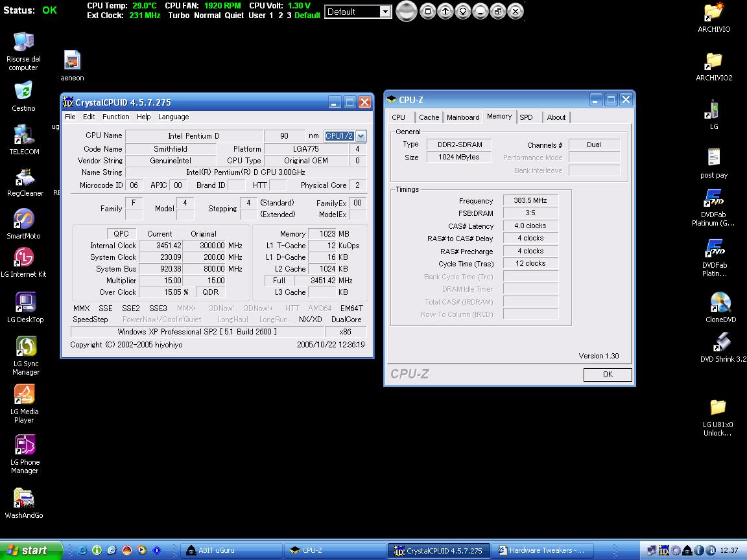Click the Full button in CrystalCPUID

279,281
